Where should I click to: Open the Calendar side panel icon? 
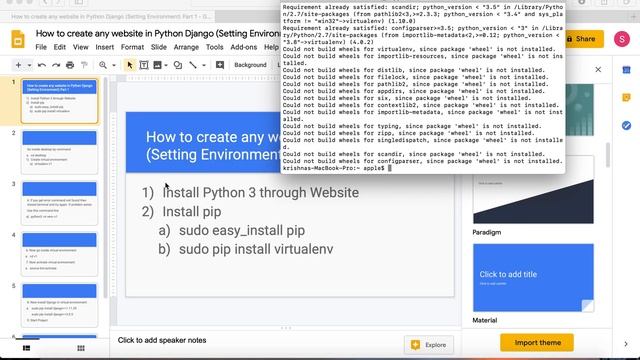point(627,70)
